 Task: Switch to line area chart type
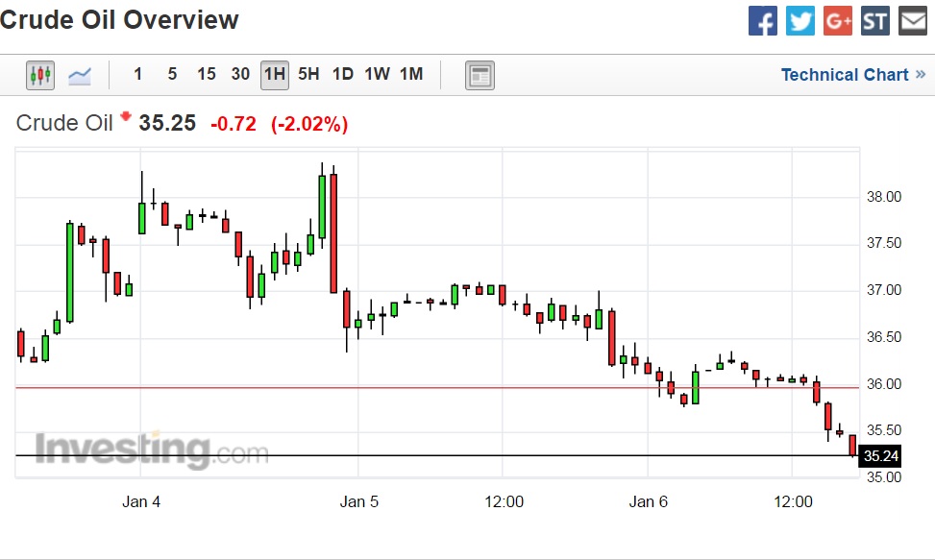80,75
